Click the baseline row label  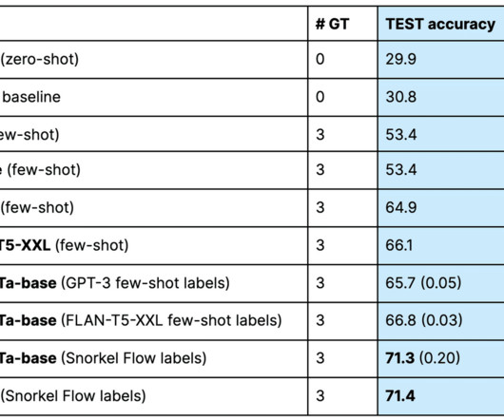[x=31, y=97]
